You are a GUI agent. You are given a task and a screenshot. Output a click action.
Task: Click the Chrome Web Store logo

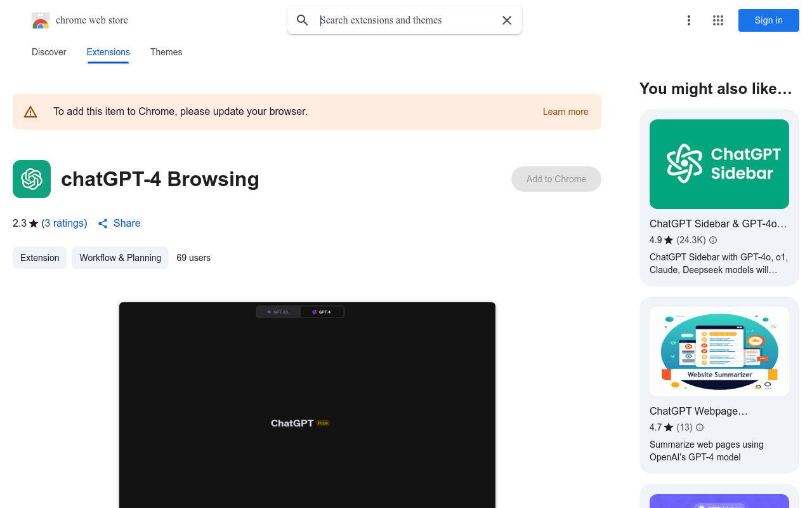(x=41, y=20)
